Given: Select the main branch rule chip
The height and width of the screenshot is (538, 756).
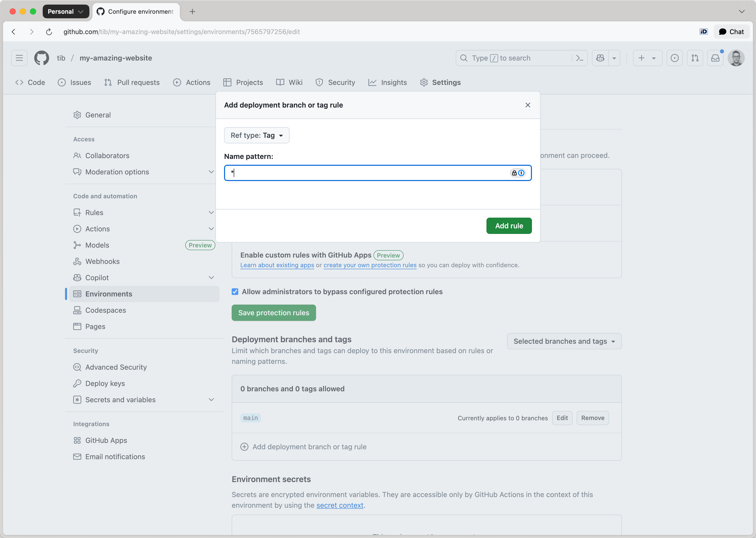Looking at the screenshot, I should point(250,418).
